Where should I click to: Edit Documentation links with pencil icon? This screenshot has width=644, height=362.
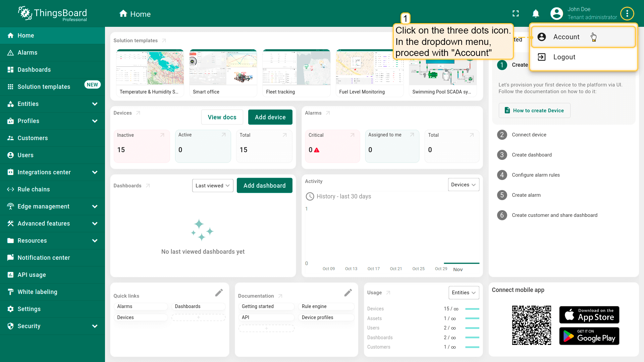[x=348, y=293]
